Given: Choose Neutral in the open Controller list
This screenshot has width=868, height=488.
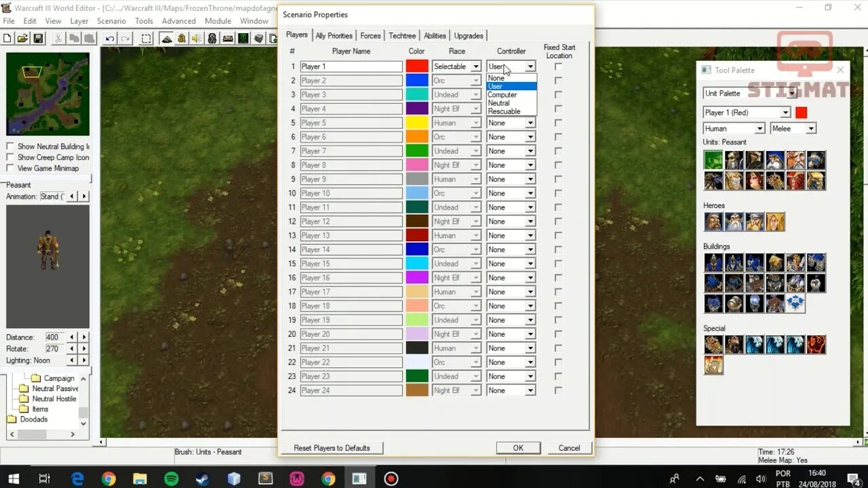Looking at the screenshot, I should point(511,103).
